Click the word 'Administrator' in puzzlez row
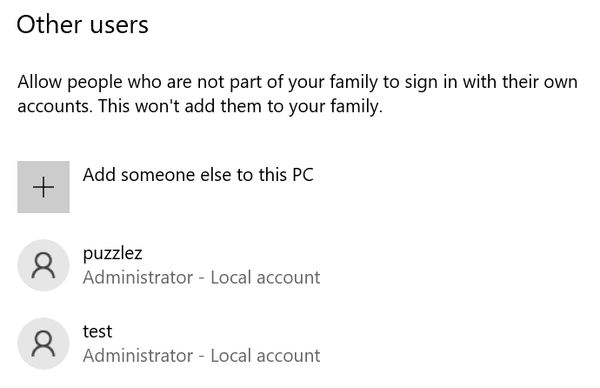This screenshot has width=600, height=388. [x=138, y=277]
